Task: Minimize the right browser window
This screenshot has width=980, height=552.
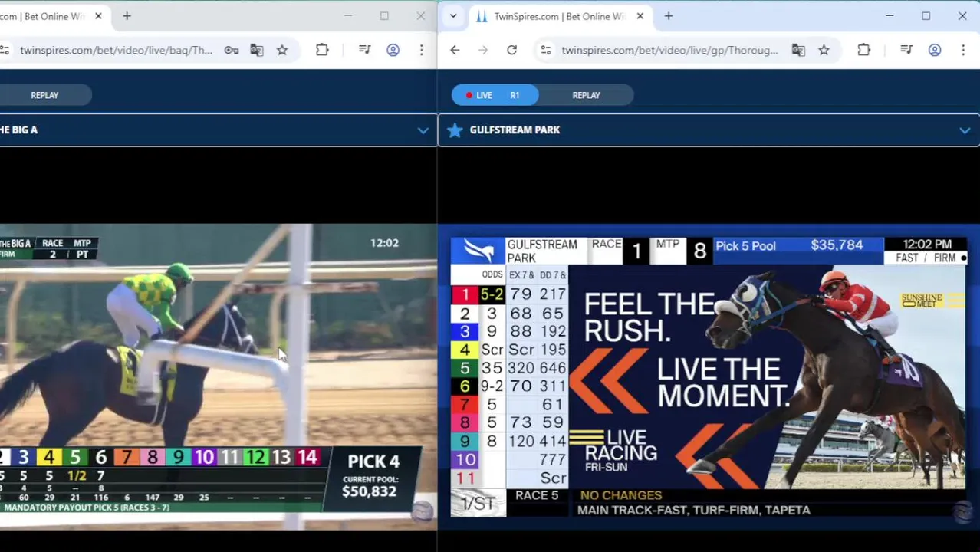Action: click(890, 16)
